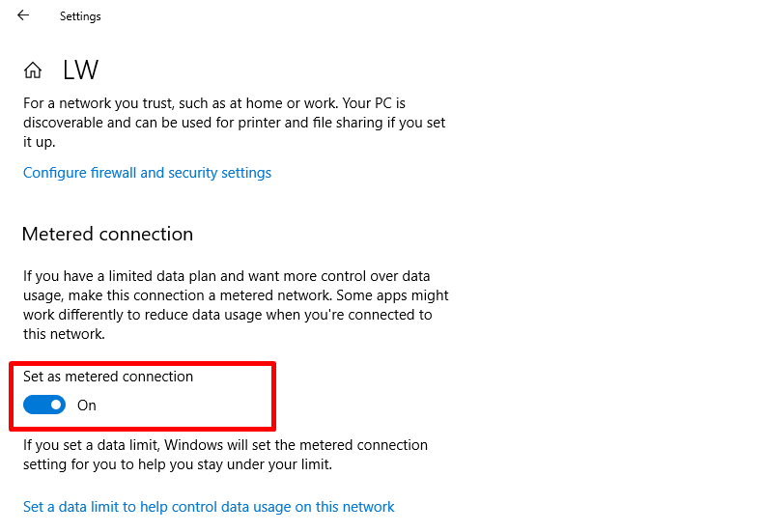Select the LW network name heading
Viewport: 763px width, 532px height.
point(80,70)
